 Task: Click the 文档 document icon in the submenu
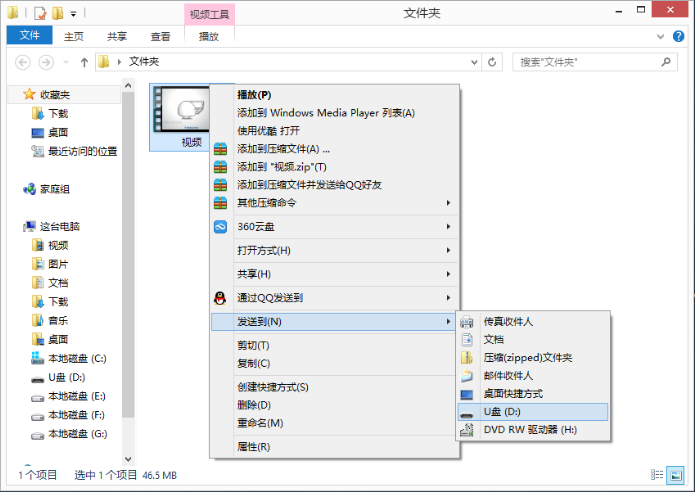tap(467, 340)
